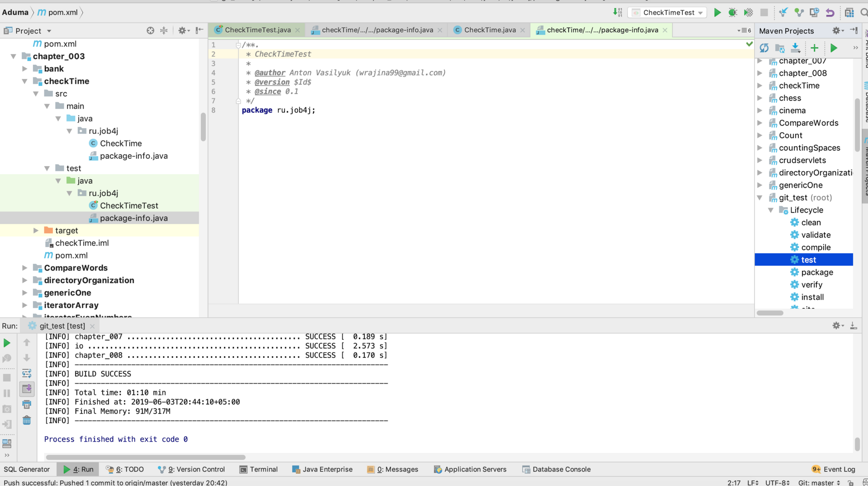Collapse git_test (root) in Maven panel
The height and width of the screenshot is (486, 868).
[x=760, y=198]
